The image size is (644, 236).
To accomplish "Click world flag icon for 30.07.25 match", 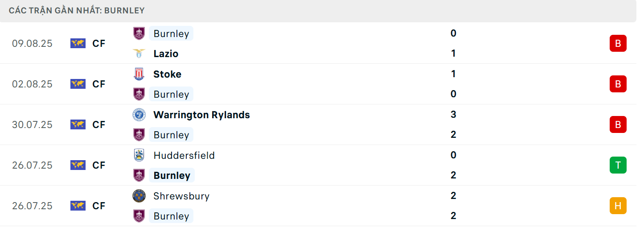I will [78, 124].
